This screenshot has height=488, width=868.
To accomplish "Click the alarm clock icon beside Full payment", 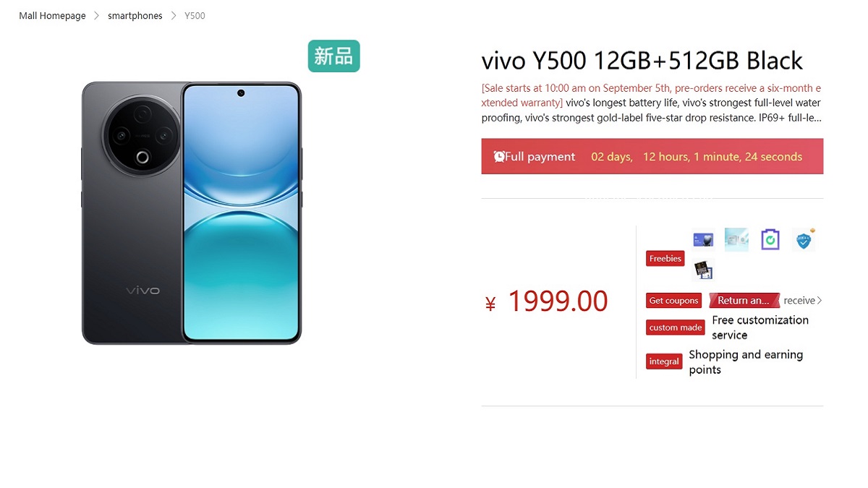I will (499, 156).
